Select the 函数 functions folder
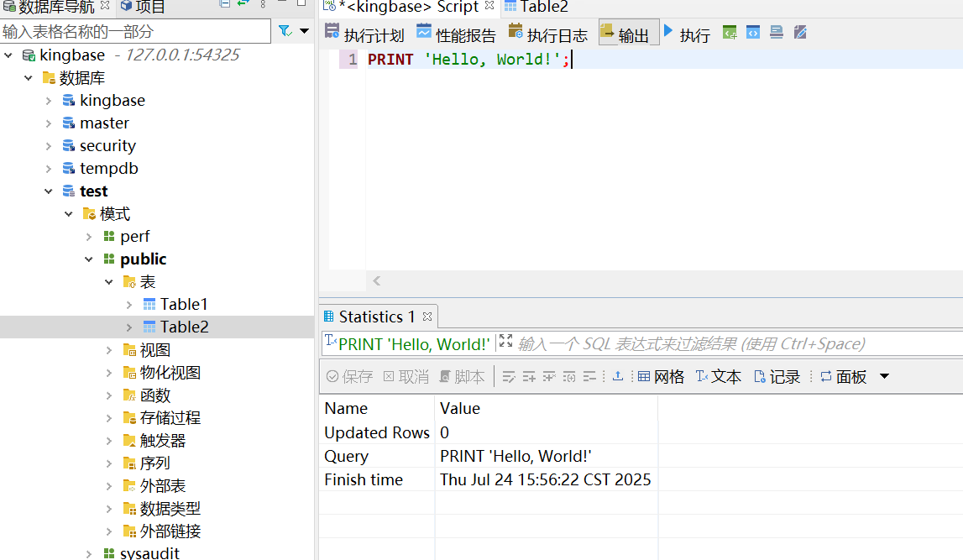 point(154,395)
